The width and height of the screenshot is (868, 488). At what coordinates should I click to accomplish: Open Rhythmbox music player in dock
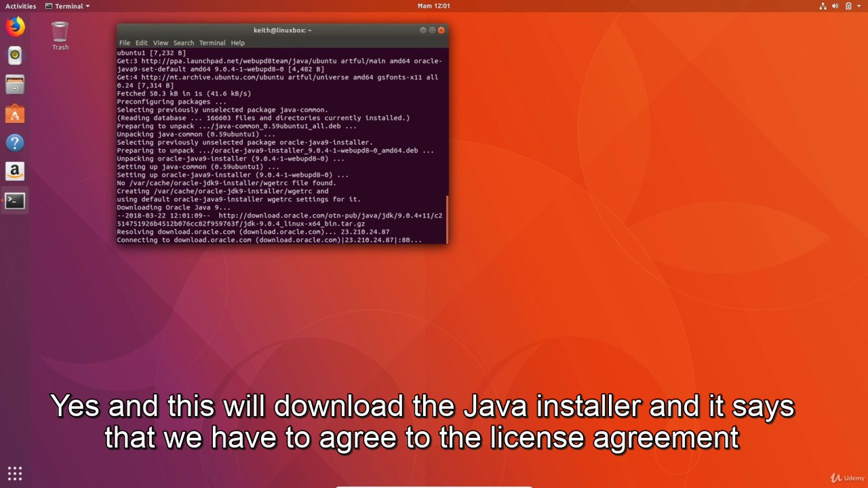(15, 56)
